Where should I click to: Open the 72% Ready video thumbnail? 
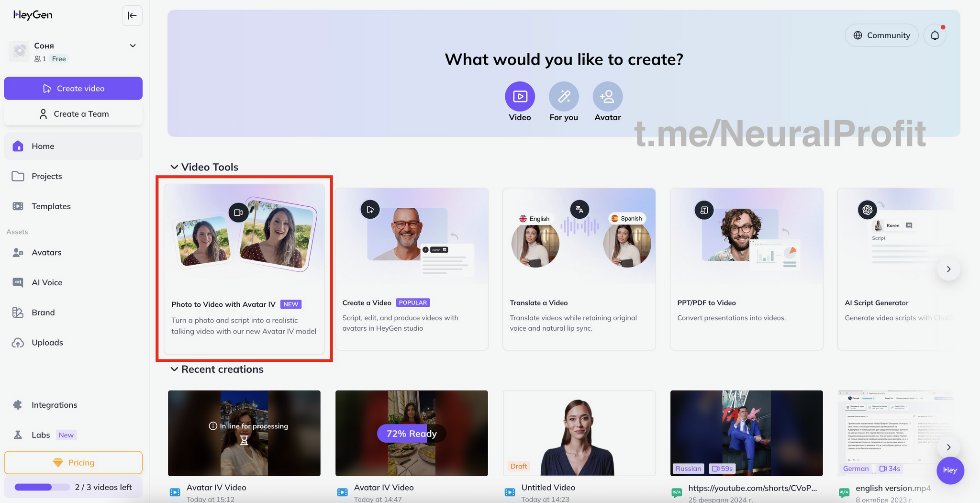[x=412, y=433]
